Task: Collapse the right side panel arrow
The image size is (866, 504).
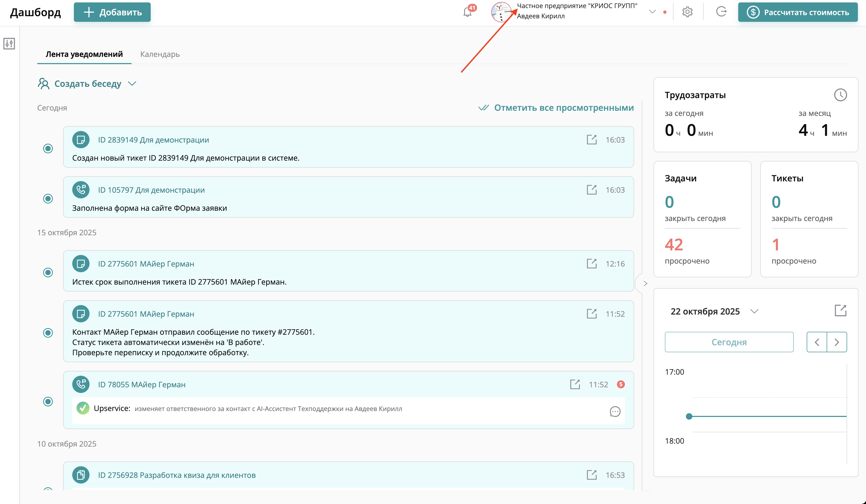Action: (x=645, y=284)
